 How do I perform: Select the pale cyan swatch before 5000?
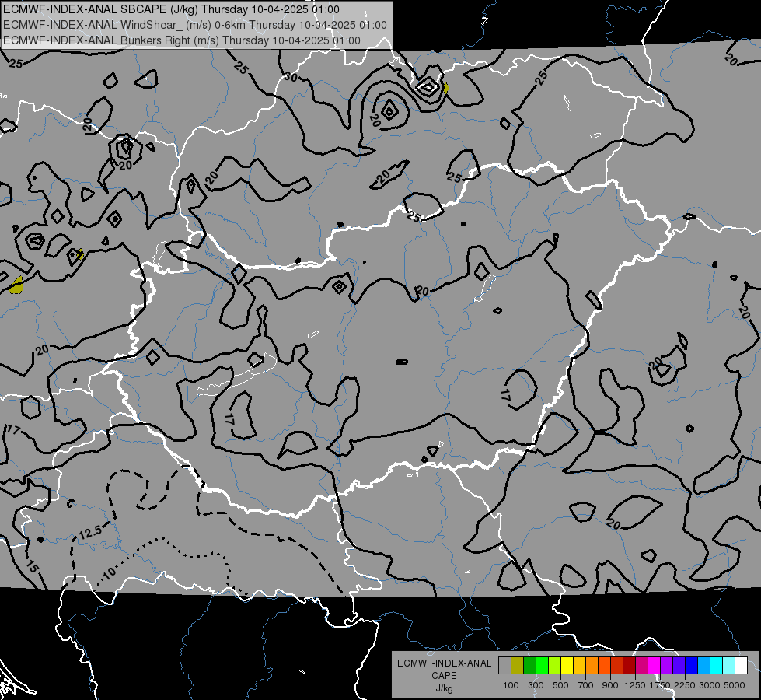point(728,665)
